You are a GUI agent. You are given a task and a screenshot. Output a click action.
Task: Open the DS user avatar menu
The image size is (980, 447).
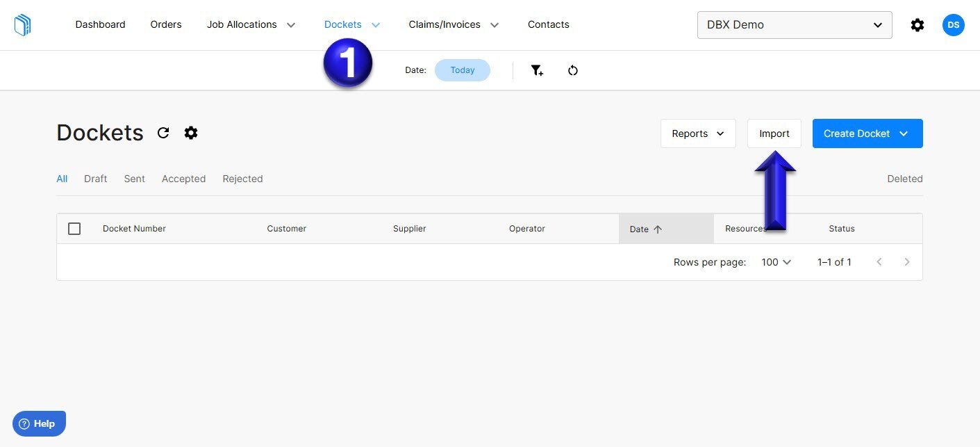click(953, 24)
